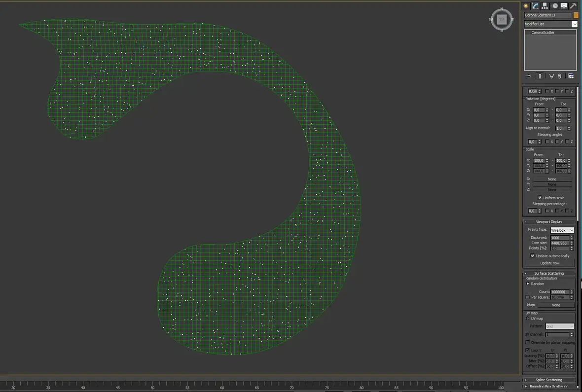The height and width of the screenshot is (392, 582).
Task: Click Scale X From value field
Action: pyautogui.click(x=539, y=160)
